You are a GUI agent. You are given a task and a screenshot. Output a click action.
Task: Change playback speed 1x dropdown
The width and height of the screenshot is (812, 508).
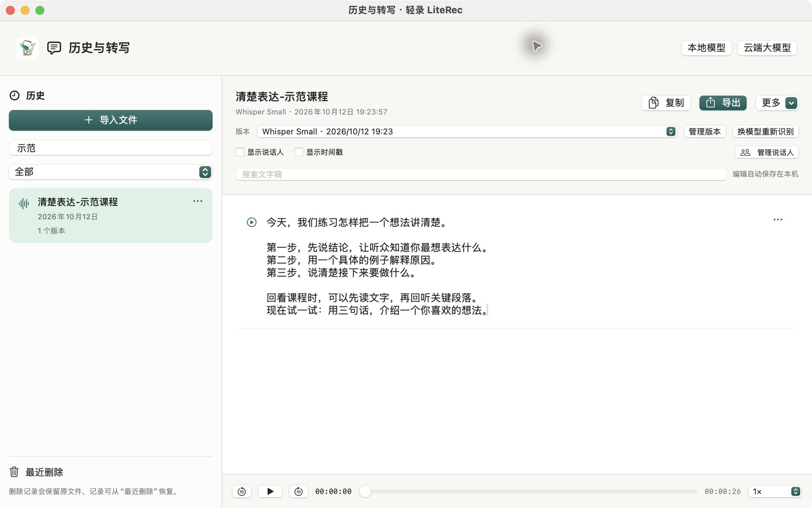pos(775,491)
